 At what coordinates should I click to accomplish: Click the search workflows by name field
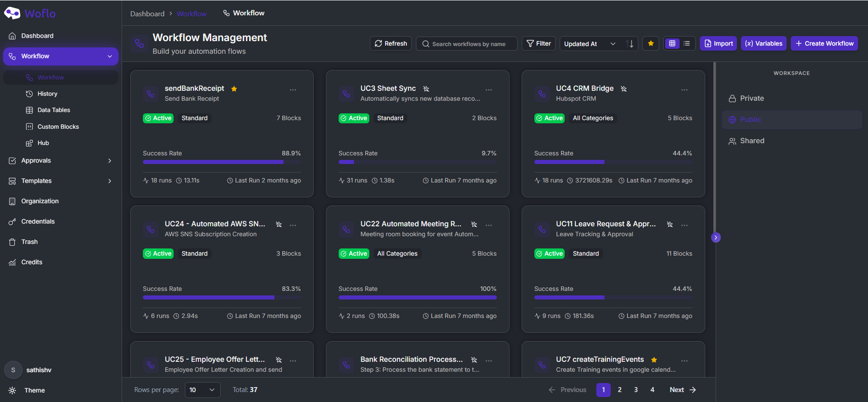467,44
